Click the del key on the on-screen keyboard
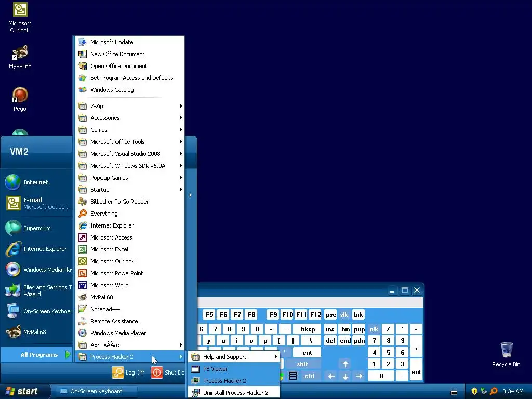 pos(330,340)
